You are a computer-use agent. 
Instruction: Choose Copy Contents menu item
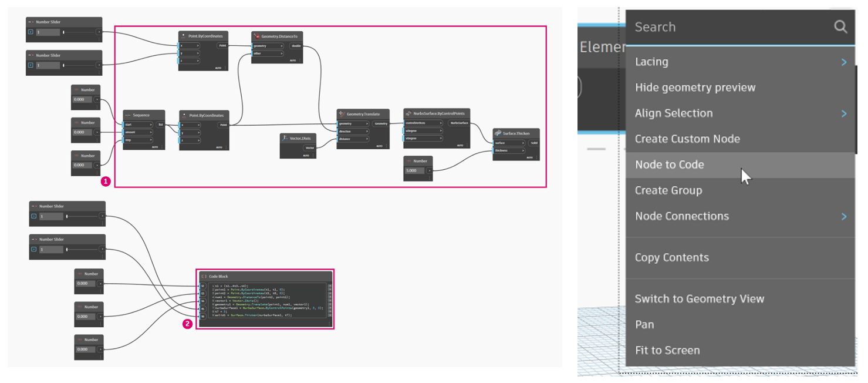coord(740,257)
